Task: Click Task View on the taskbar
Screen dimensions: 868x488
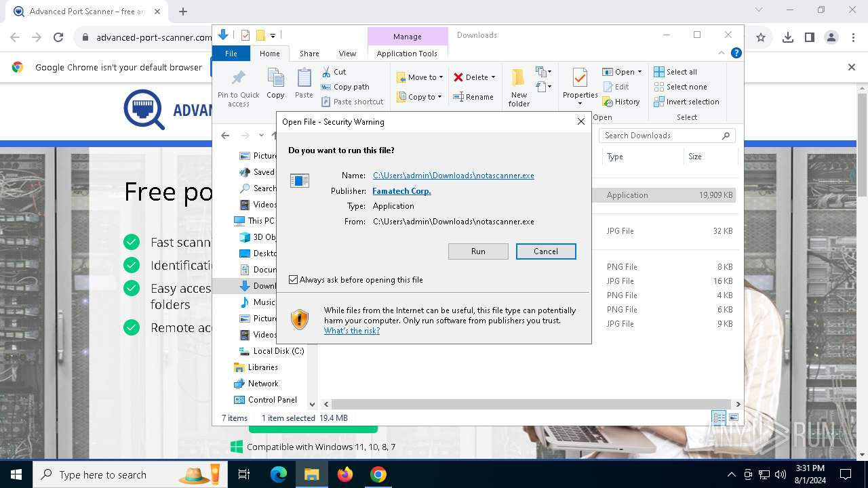Action: pyautogui.click(x=244, y=474)
